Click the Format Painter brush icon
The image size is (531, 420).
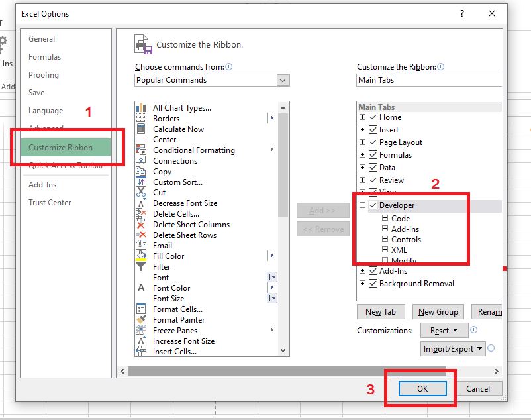coord(141,320)
